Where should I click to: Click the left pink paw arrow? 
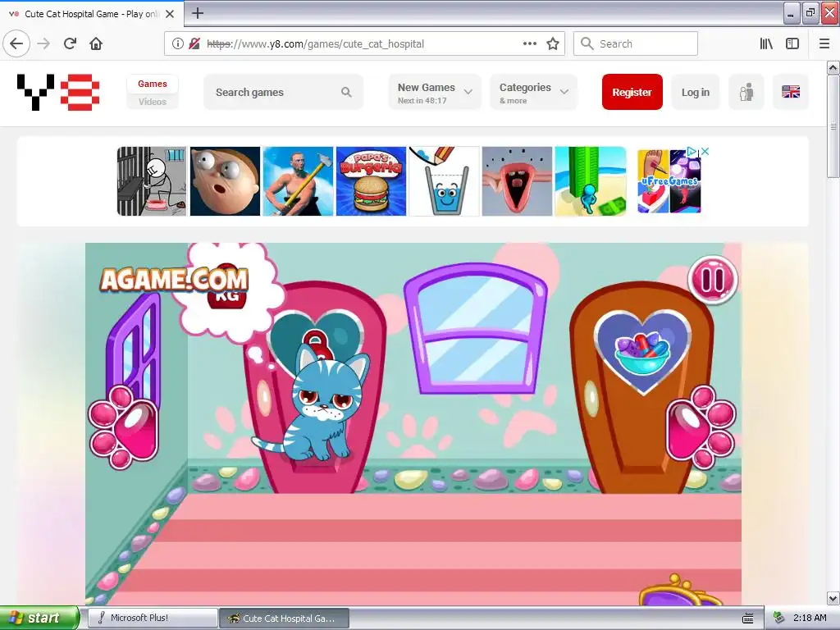124,427
